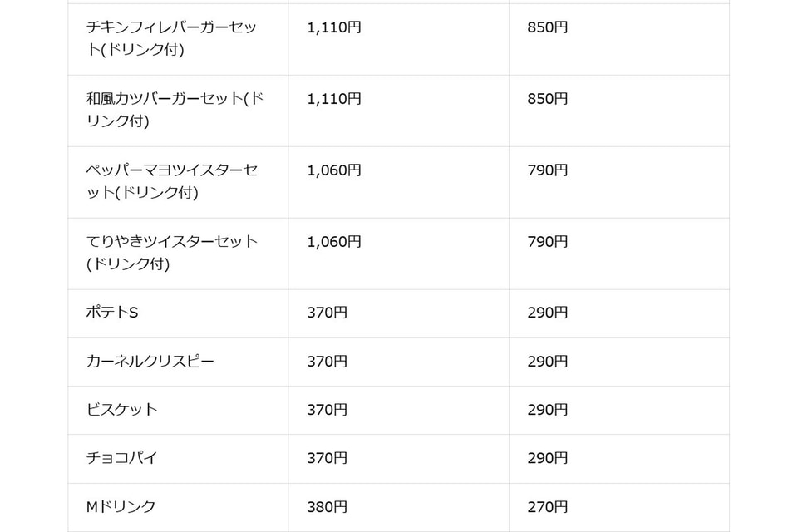Click the 290円 price for カーネルクリスピー
Image resolution: width=798 pixels, height=532 pixels.
click(548, 362)
